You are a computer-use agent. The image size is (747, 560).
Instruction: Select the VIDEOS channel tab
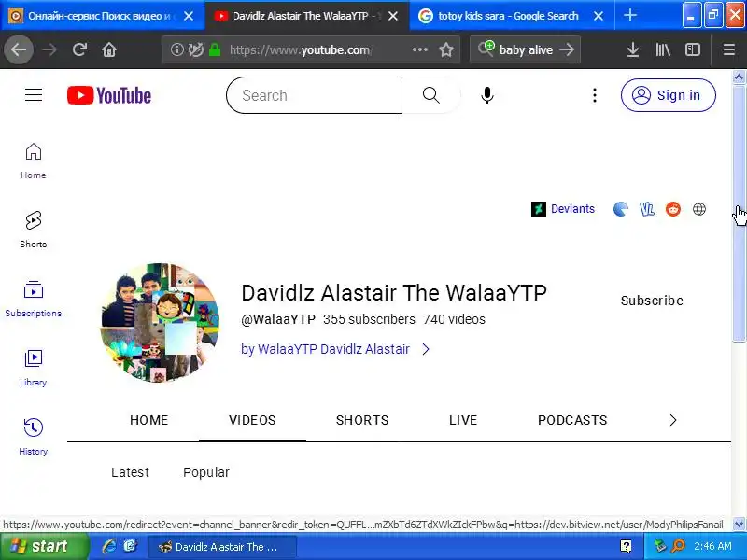(252, 420)
